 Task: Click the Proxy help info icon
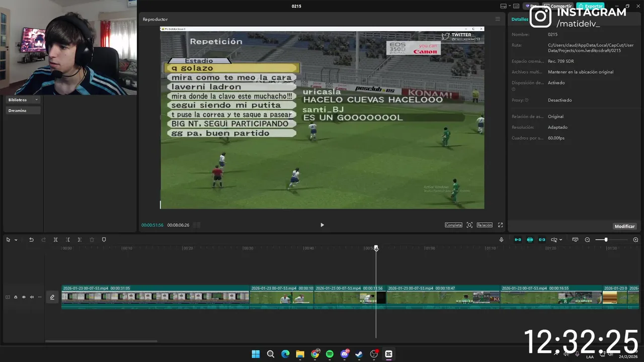coord(527,100)
